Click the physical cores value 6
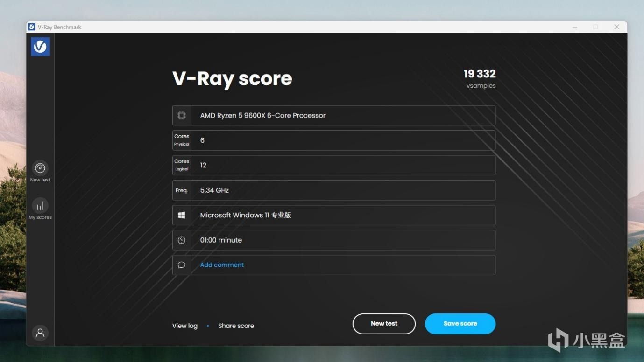This screenshot has width=644, height=362. 202,140
